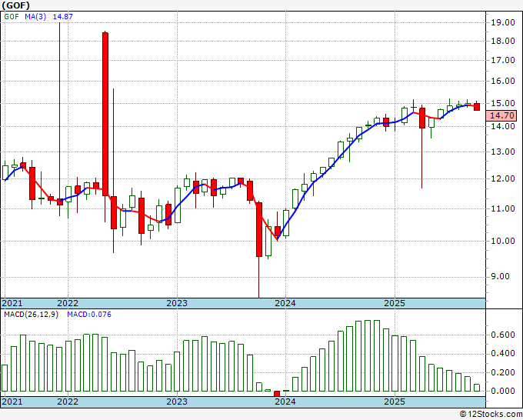The height and width of the screenshot is (420, 523).
Task: Click the 2021 label on price timeline
Action: tap(12, 303)
